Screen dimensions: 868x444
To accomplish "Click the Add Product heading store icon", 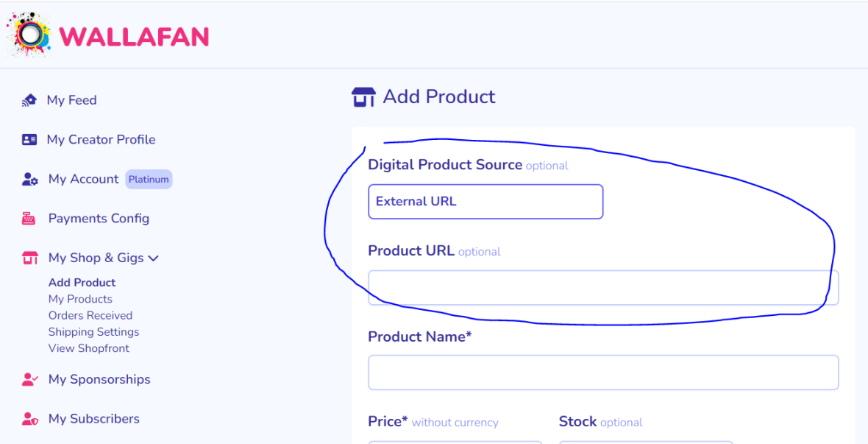I will (363, 97).
